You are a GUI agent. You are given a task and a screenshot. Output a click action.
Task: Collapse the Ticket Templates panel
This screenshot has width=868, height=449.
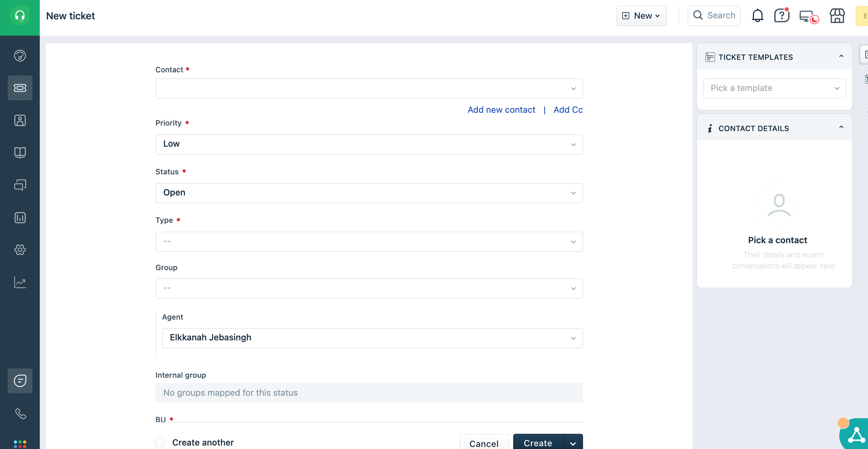(x=841, y=56)
